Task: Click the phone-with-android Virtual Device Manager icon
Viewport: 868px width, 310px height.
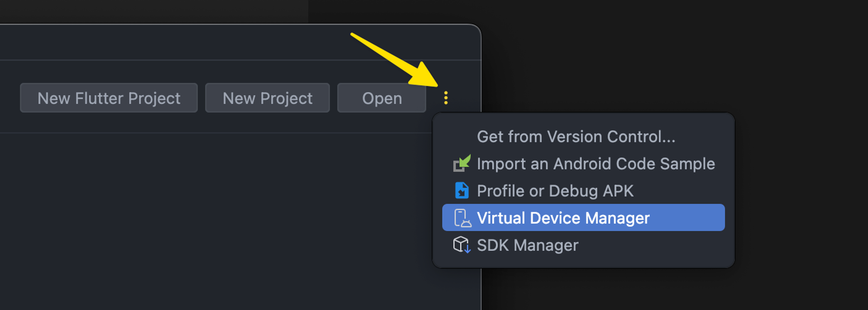Action: (462, 218)
